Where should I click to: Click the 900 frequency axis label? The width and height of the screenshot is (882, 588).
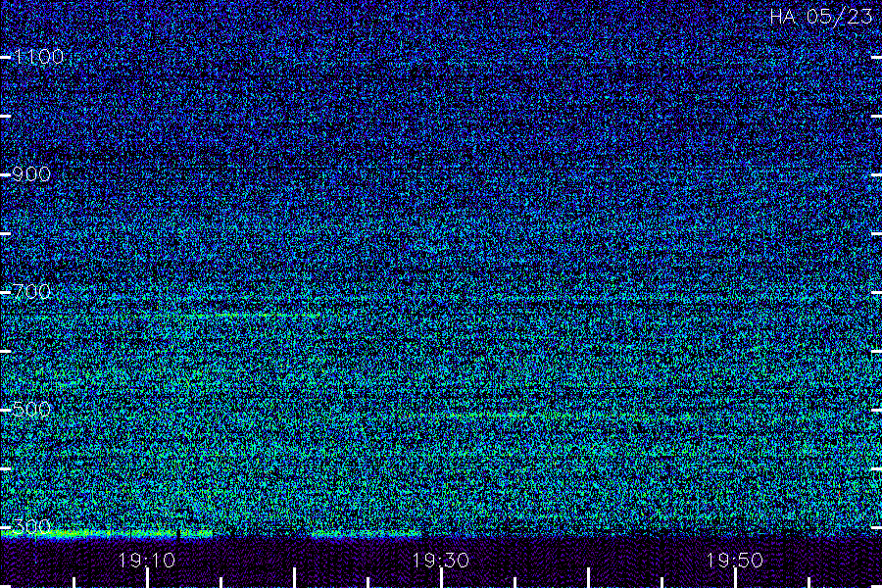click(31, 173)
